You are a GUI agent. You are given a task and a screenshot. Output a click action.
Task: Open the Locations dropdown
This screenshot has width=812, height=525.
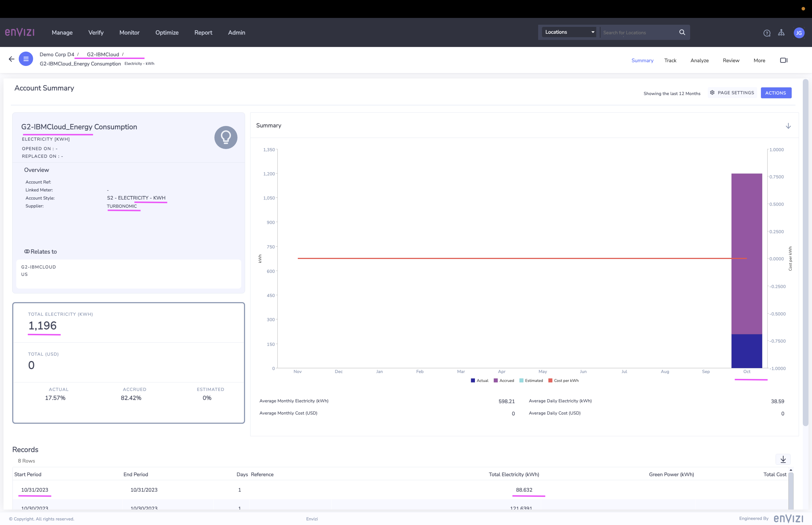pyautogui.click(x=569, y=32)
